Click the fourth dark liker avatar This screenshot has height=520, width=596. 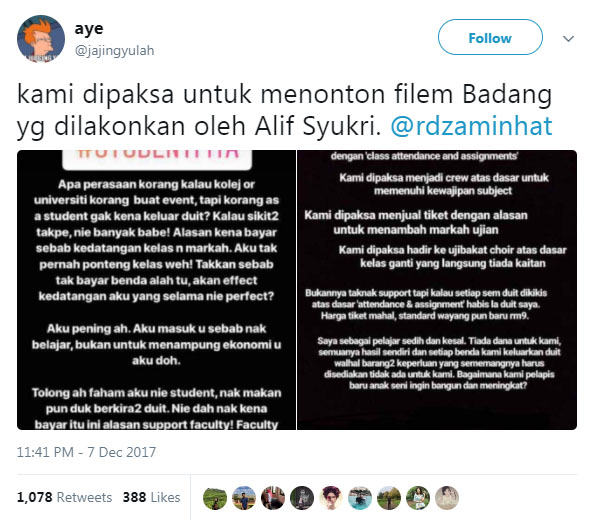point(302,498)
